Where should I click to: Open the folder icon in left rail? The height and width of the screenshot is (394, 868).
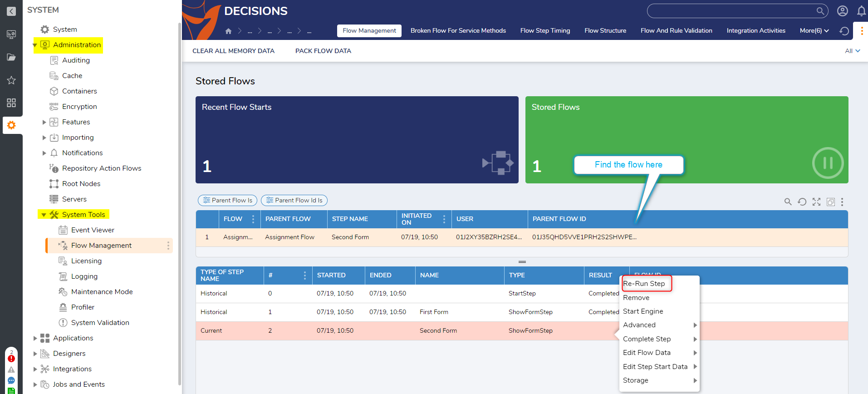tap(11, 57)
